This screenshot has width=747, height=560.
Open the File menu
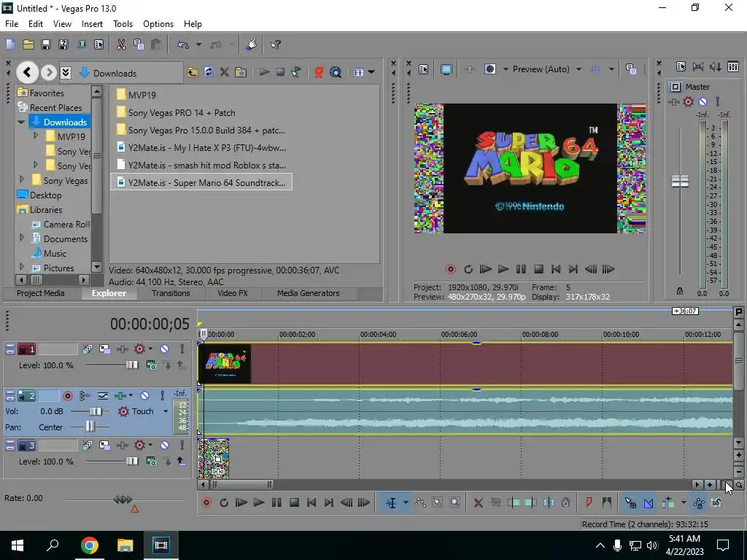click(x=12, y=24)
